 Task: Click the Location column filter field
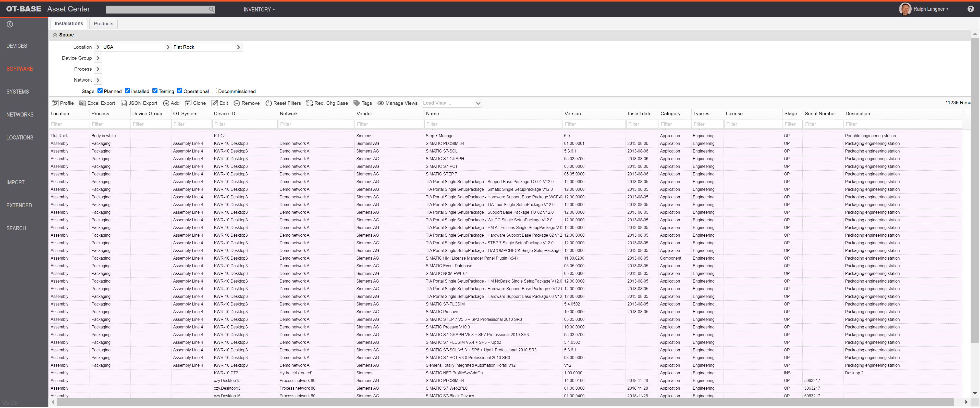click(x=69, y=124)
